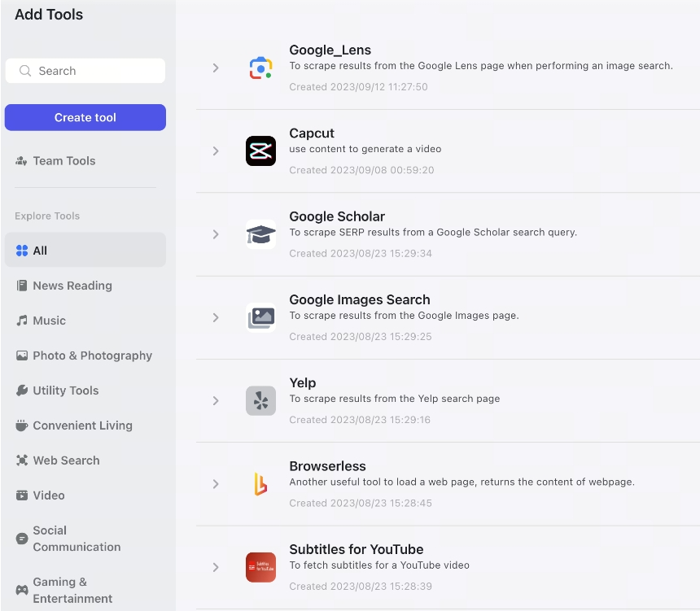
Task: Click the Google Lens tool icon
Action: pos(260,68)
